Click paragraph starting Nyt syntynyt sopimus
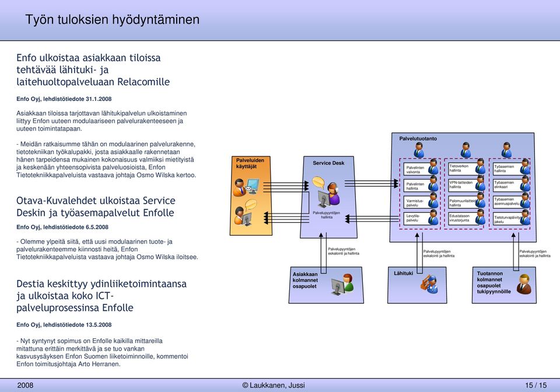The image size is (560, 392). pos(102,352)
